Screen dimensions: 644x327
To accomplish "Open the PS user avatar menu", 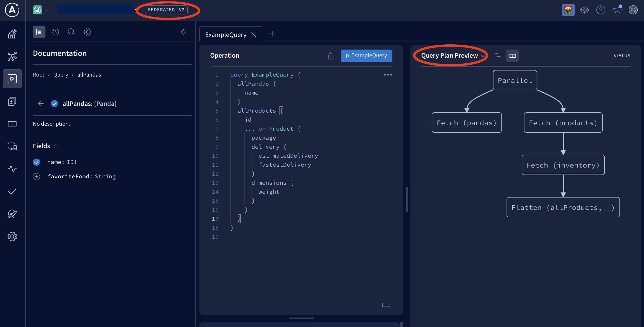I will (633, 10).
